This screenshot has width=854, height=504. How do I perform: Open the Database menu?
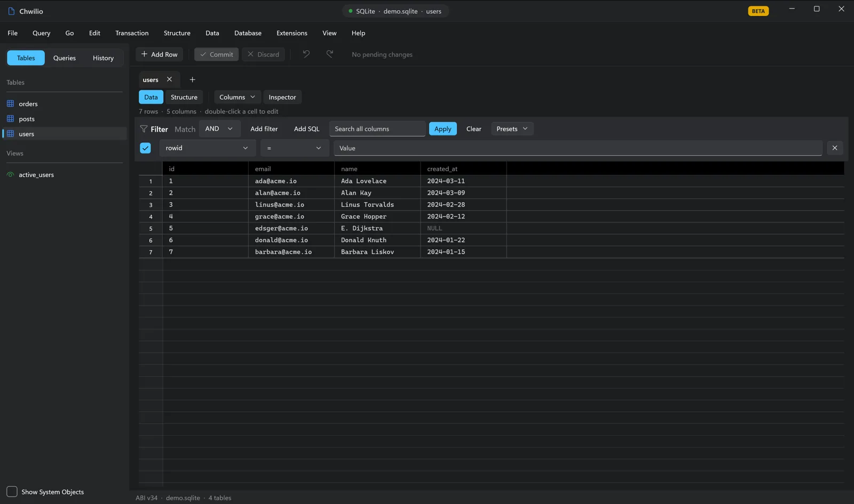click(248, 33)
